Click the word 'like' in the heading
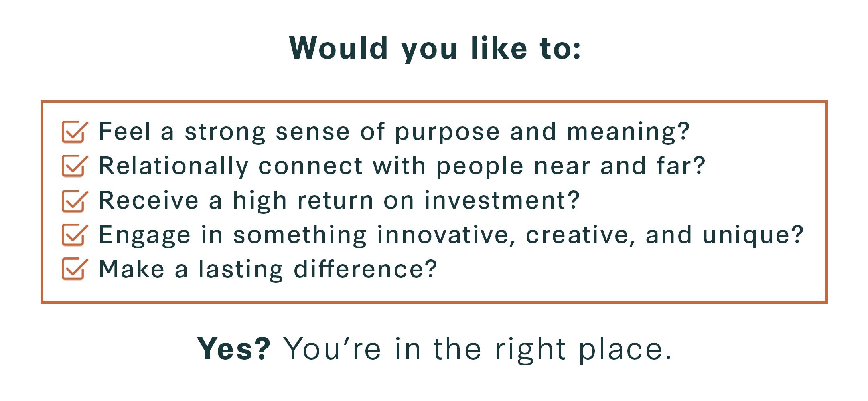This screenshot has height=401, width=868. click(499, 49)
